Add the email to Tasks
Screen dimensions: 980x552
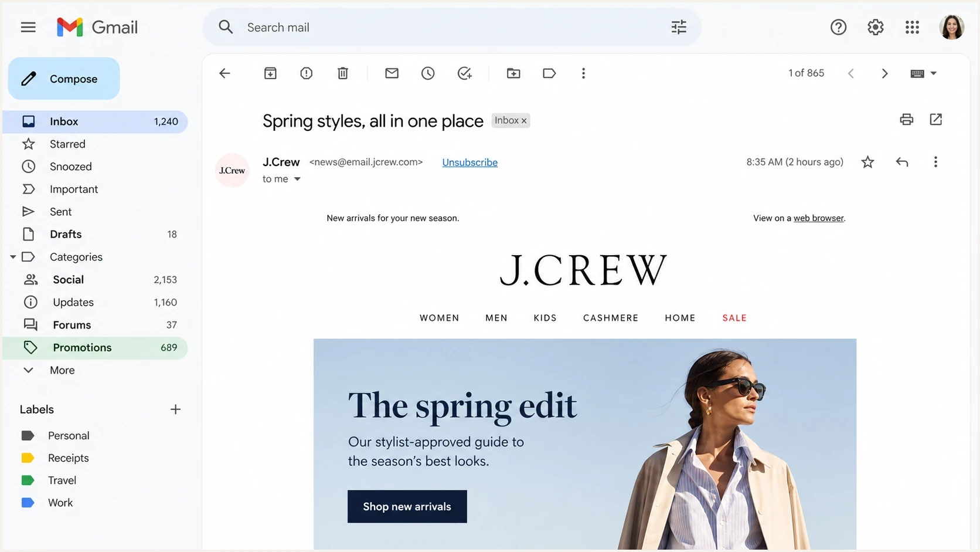coord(464,73)
